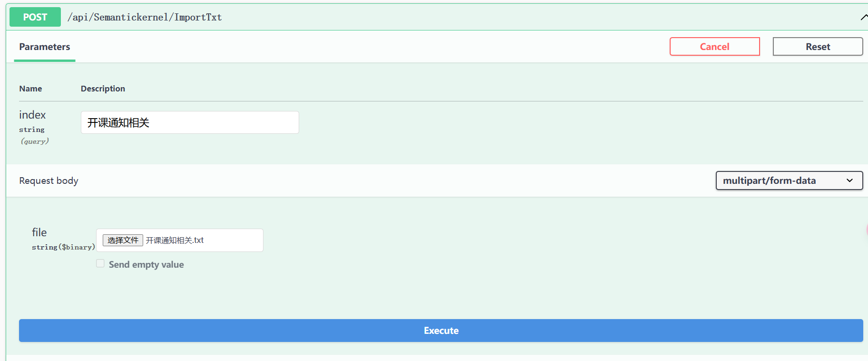The height and width of the screenshot is (361, 868).
Task: Switch to the Parameters tab
Action: click(x=44, y=47)
